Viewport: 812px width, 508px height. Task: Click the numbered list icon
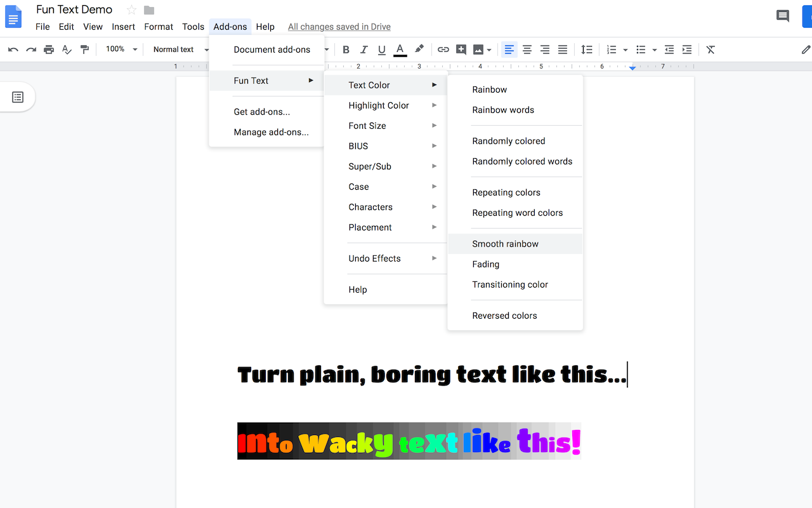[612, 50]
